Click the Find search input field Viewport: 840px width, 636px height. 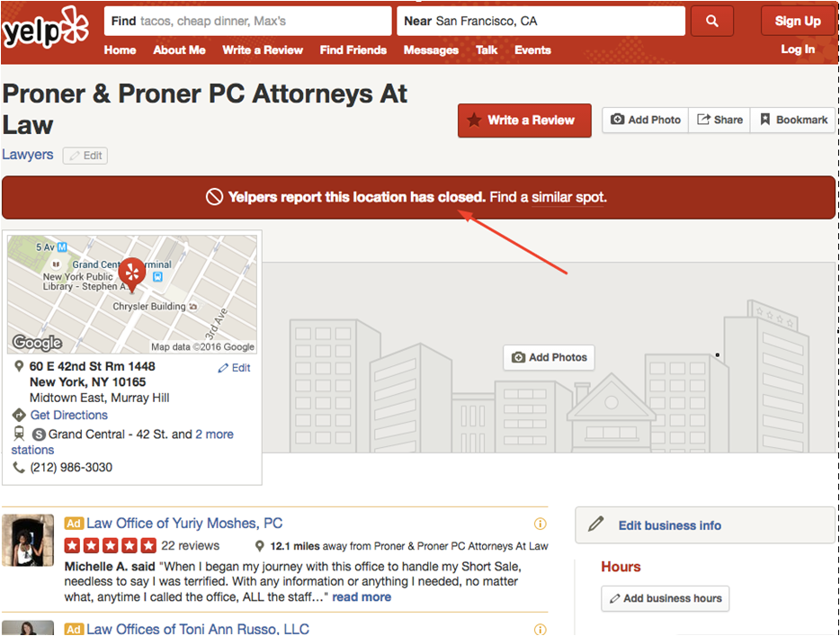pos(247,21)
